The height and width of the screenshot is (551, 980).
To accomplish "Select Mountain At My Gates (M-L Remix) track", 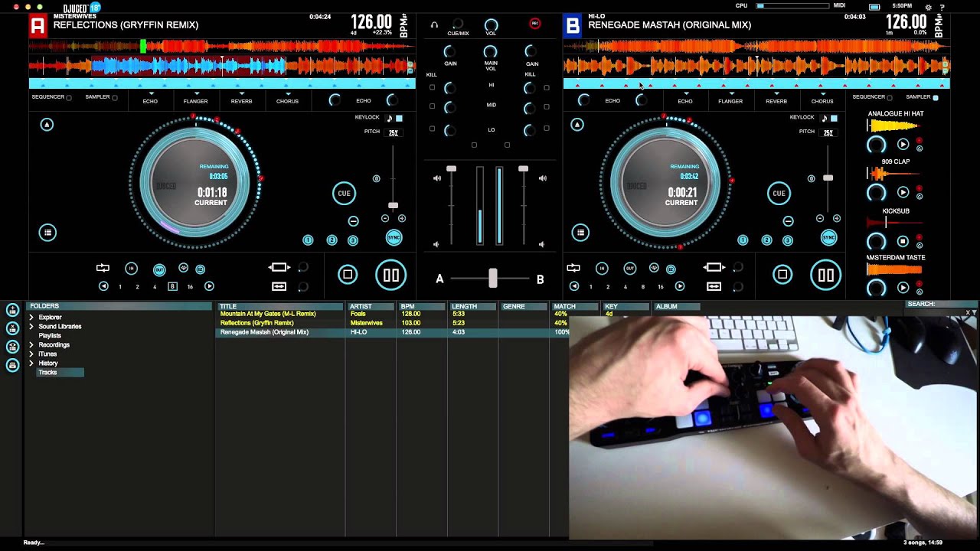I will (268, 314).
